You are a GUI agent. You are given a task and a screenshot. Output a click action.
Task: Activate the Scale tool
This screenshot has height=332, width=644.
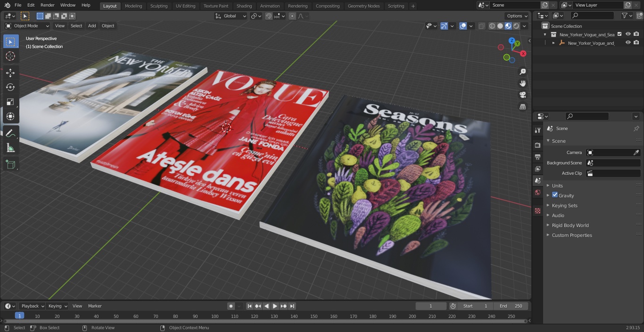10,102
